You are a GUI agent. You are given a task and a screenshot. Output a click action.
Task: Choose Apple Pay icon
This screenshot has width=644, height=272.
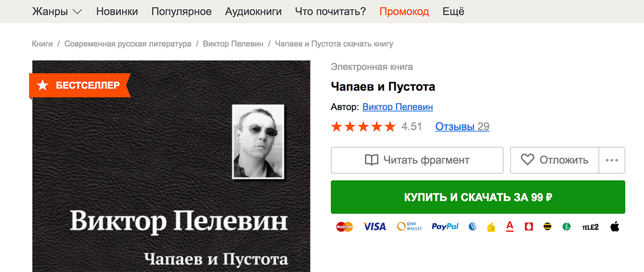click(615, 226)
